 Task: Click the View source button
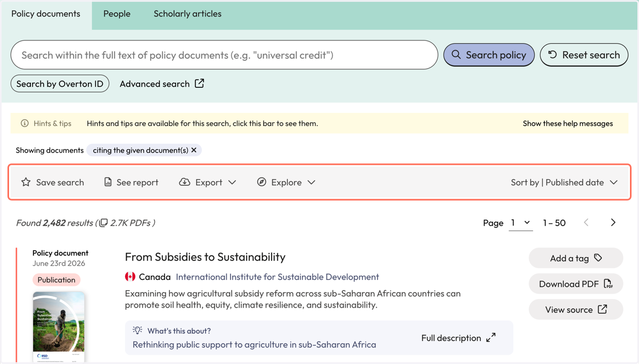pyautogui.click(x=576, y=309)
